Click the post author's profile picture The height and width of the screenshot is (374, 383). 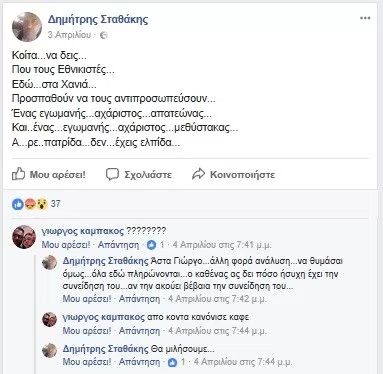(x=27, y=27)
